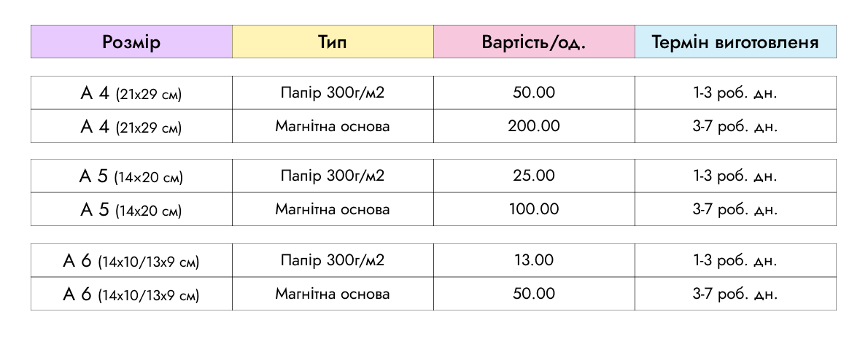The height and width of the screenshot is (344, 868).
Task: Click the blue Термін виготовленя header cell
Action: [x=735, y=42]
